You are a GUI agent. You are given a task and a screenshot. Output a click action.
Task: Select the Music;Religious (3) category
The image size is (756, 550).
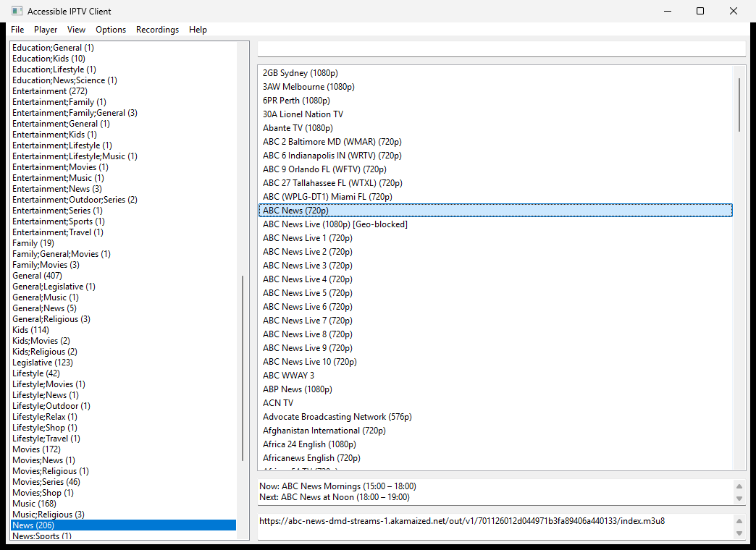click(x=123, y=515)
